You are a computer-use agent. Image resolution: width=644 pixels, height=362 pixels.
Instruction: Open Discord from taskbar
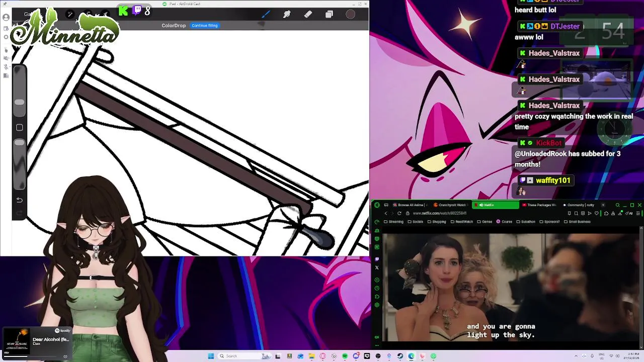(356, 356)
